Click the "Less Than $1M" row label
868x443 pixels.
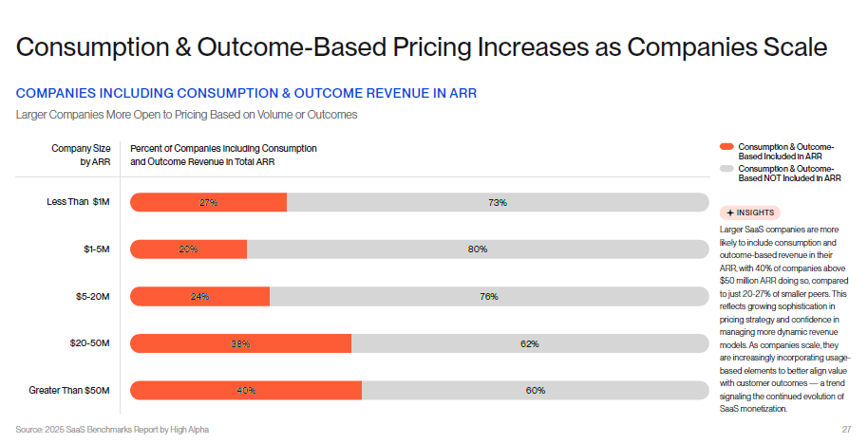pos(79,202)
